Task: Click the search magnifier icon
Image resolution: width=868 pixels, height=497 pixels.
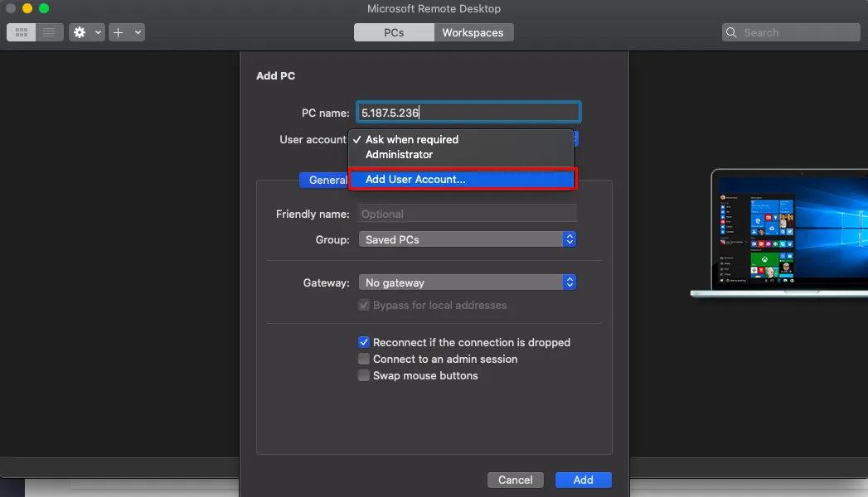Action: point(731,33)
